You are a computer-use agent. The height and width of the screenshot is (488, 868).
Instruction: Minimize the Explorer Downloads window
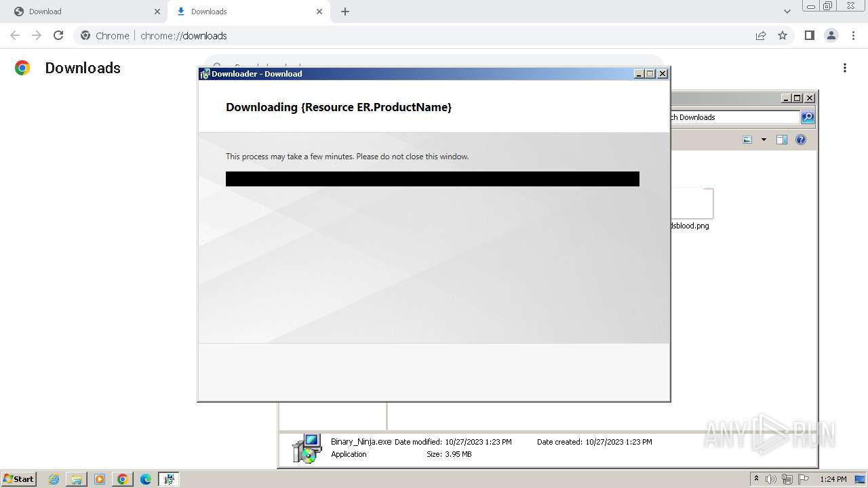click(786, 98)
